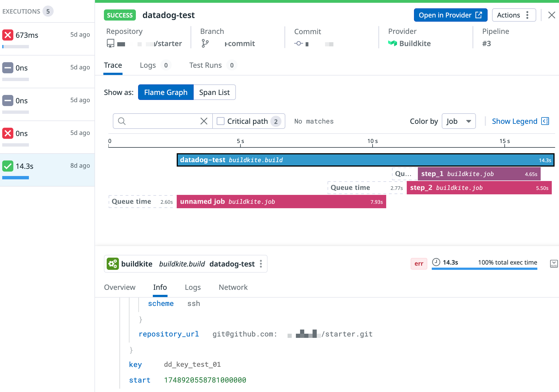Collapse the span details panel
Viewport: 559px width, 392px height.
(555, 264)
